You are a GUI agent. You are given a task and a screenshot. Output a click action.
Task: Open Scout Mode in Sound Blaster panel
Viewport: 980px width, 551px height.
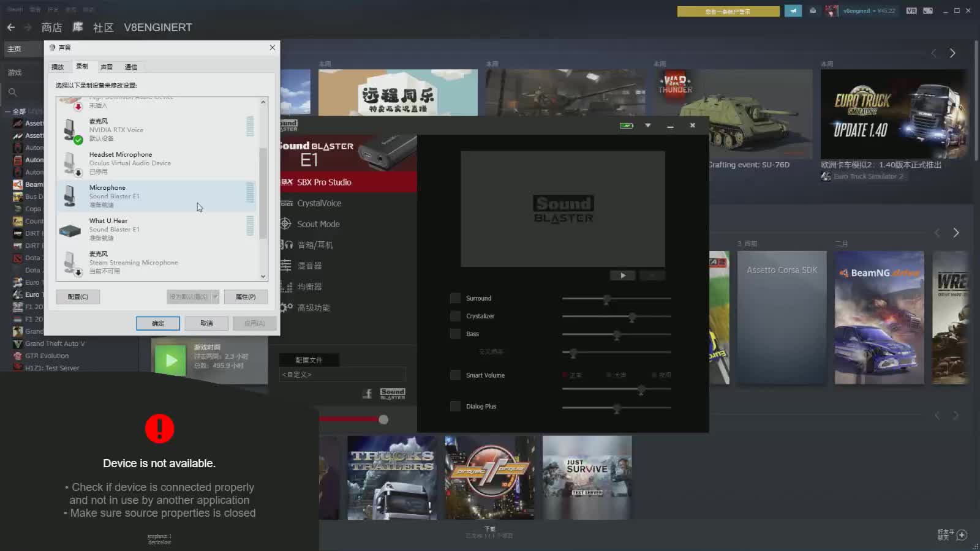(318, 224)
